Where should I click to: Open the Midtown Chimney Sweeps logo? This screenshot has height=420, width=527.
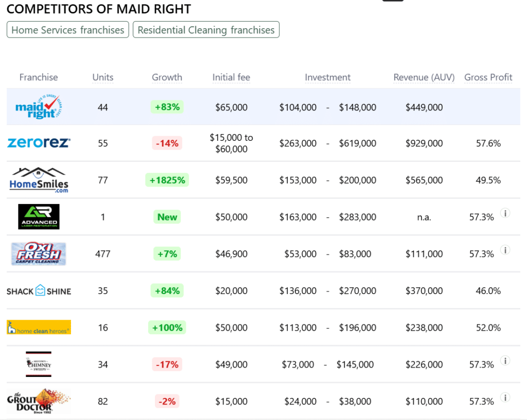point(39,364)
